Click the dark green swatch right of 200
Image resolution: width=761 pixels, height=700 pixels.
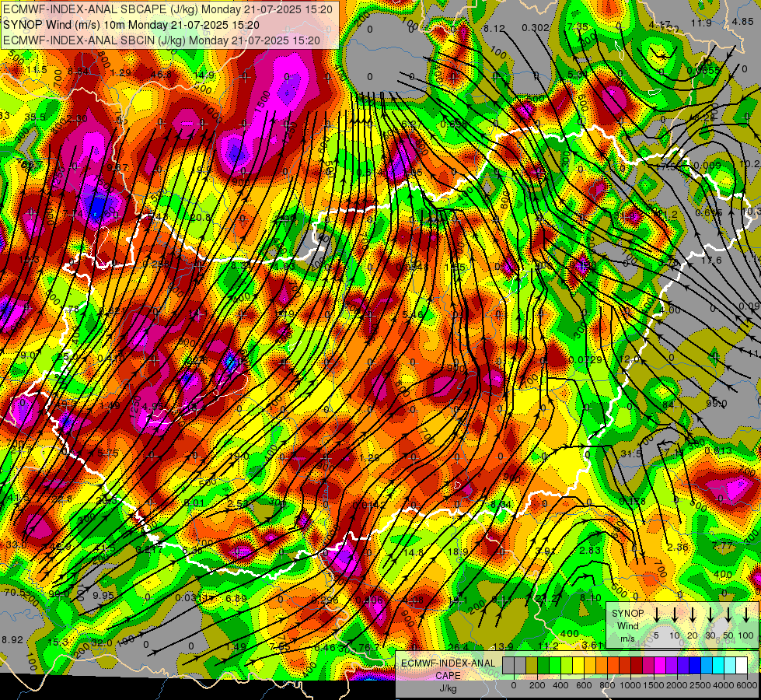543,665
